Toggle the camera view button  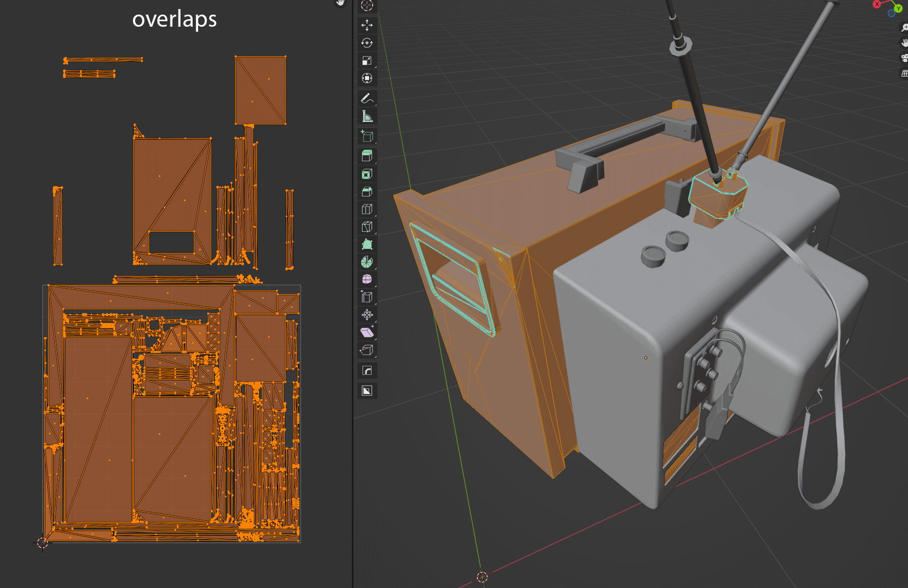pos(904,58)
